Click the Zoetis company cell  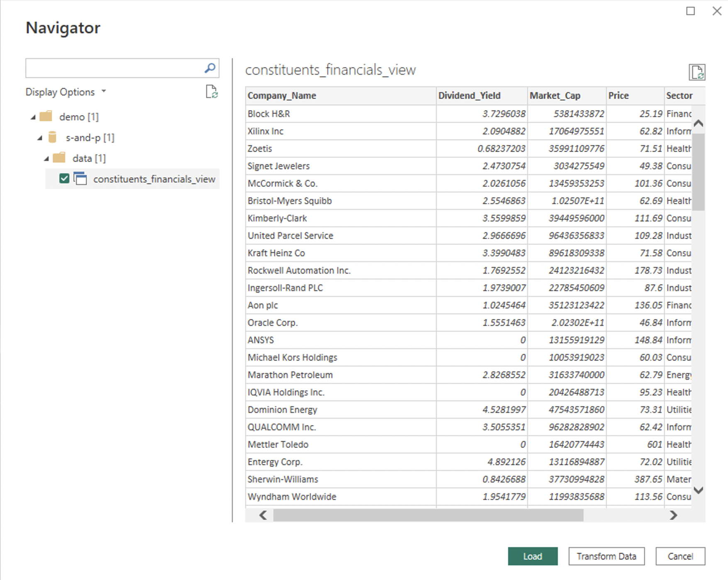[x=341, y=148]
